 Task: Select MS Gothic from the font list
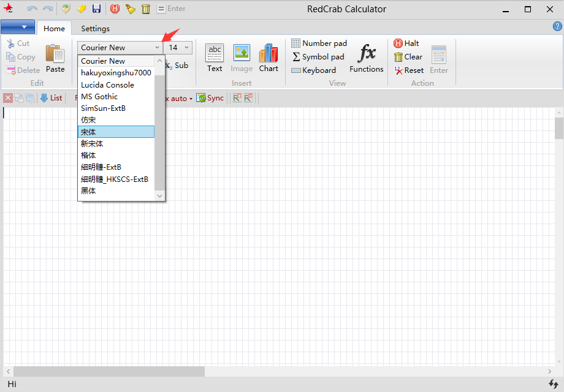tap(99, 96)
